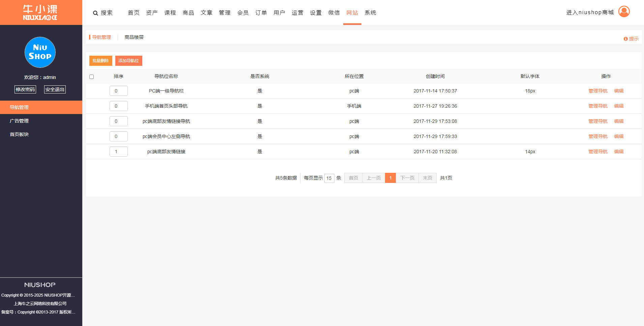Viewport: 644px width, 326px height.
Task: Switch to the 商品楼层 tab
Action: [134, 37]
